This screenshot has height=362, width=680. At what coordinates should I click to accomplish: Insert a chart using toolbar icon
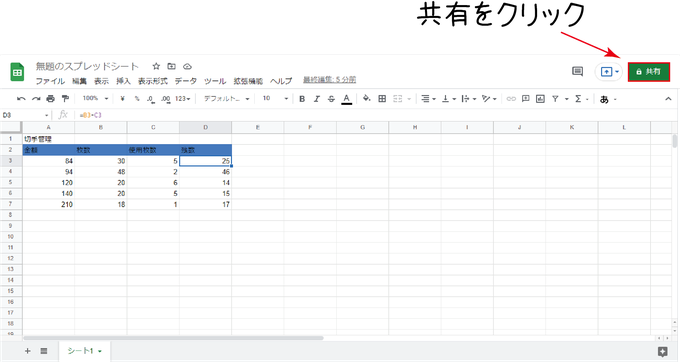click(540, 99)
